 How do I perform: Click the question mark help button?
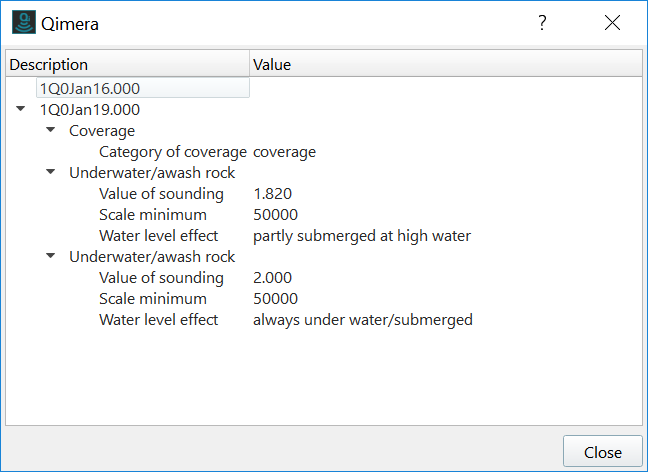(x=542, y=23)
